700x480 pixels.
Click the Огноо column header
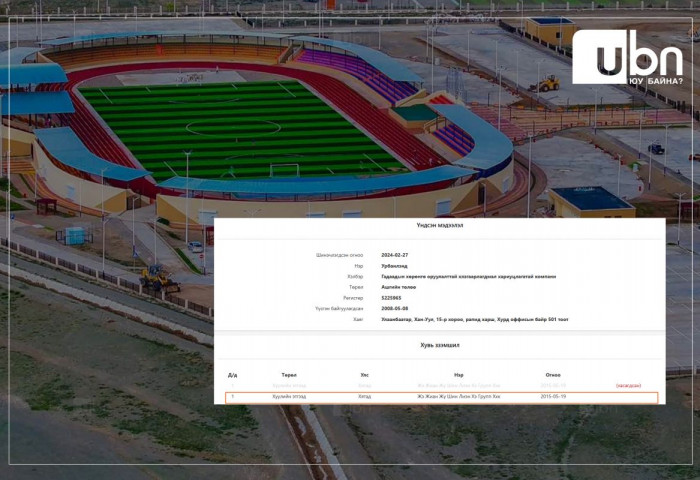(553, 375)
